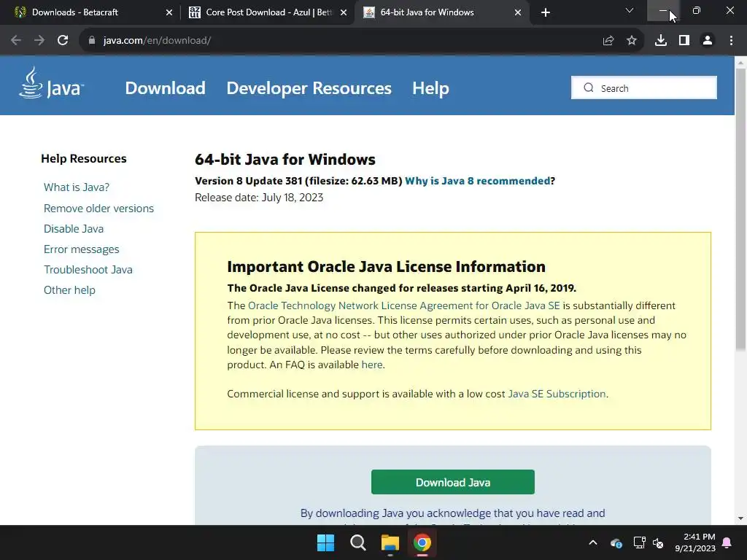Click the FAQ 'here' link
Screen dimensions: 747x560
pos(371,365)
